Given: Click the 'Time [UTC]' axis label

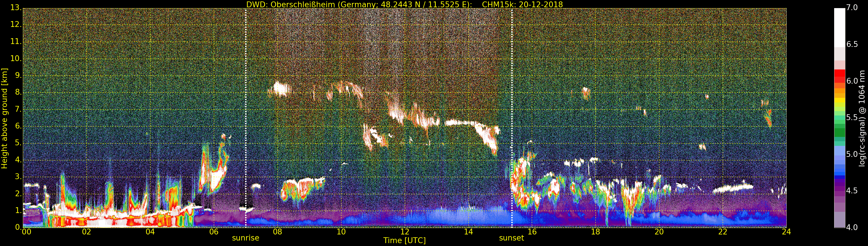Looking at the screenshot, I should click(x=404, y=241).
